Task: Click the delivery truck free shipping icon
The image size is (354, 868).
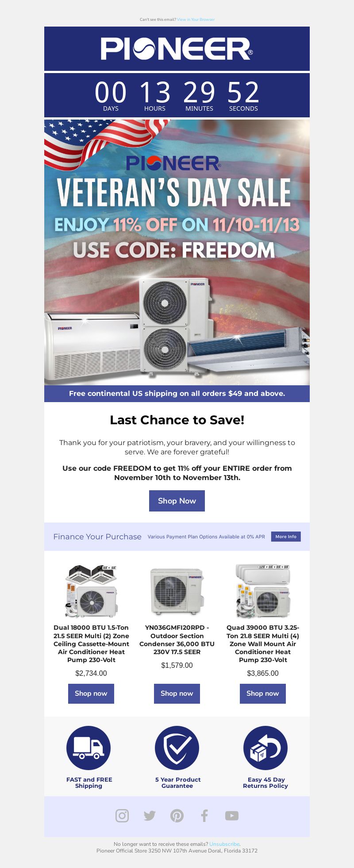Action: (88, 748)
